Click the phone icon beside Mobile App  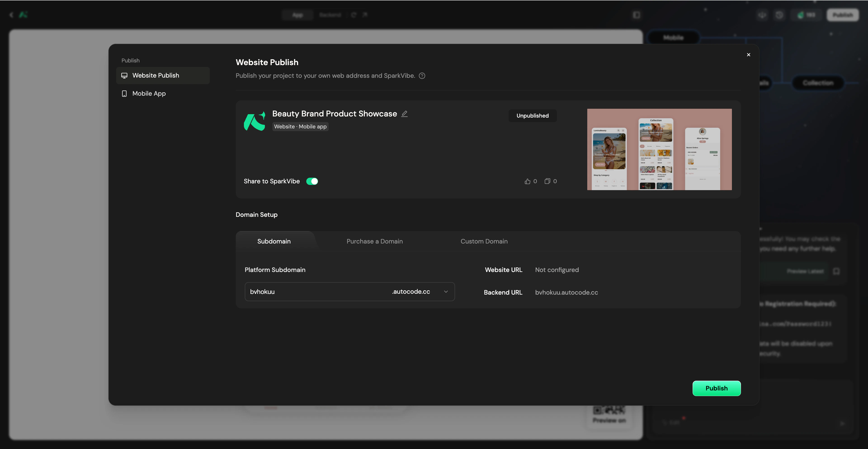click(124, 94)
